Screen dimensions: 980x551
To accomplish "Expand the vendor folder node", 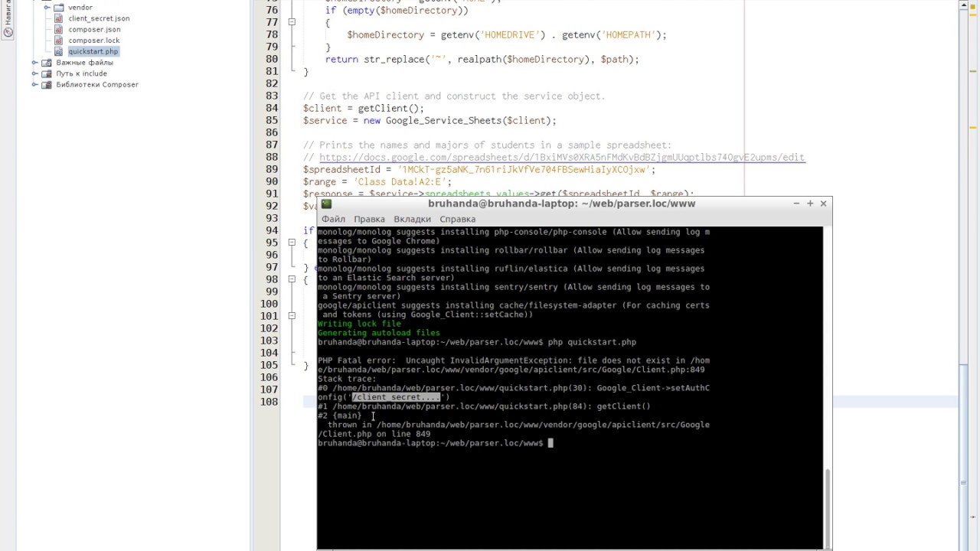I will coord(47,8).
